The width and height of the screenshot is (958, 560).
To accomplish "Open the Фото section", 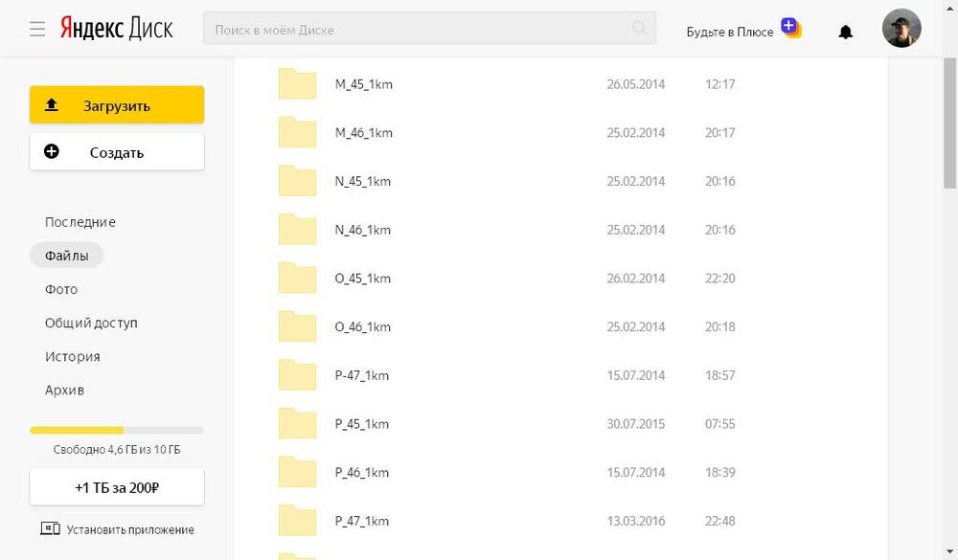I will tap(61, 289).
